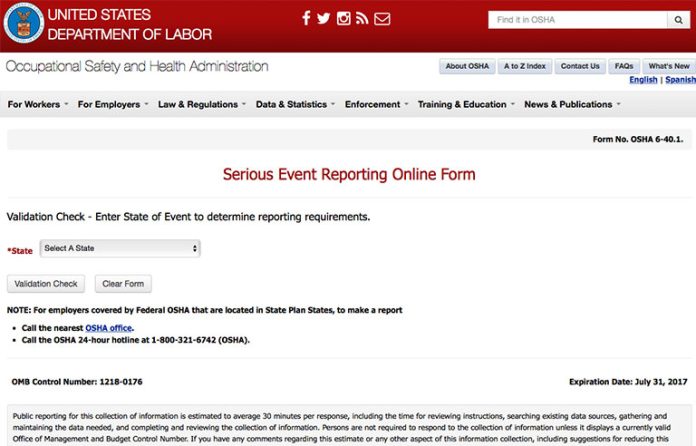Click the Serious Event Reporting Online Form heading
Screen dimensions: 696x446
point(349,174)
